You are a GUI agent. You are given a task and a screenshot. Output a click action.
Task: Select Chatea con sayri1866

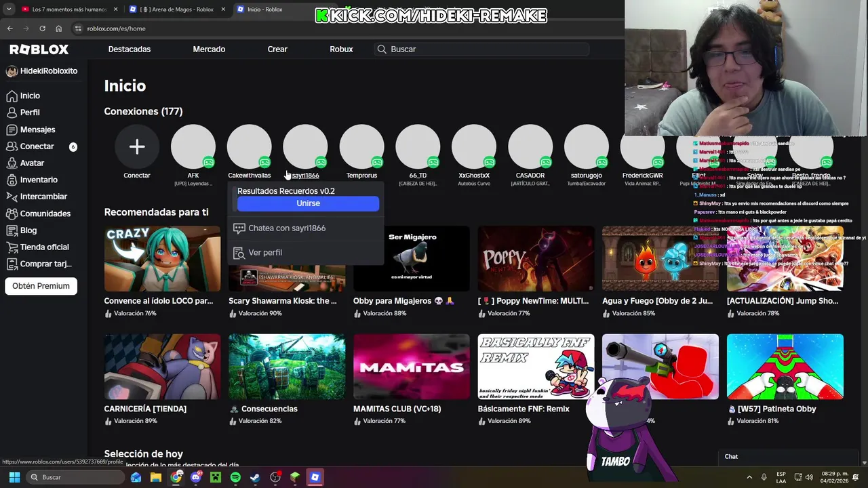coord(308,228)
